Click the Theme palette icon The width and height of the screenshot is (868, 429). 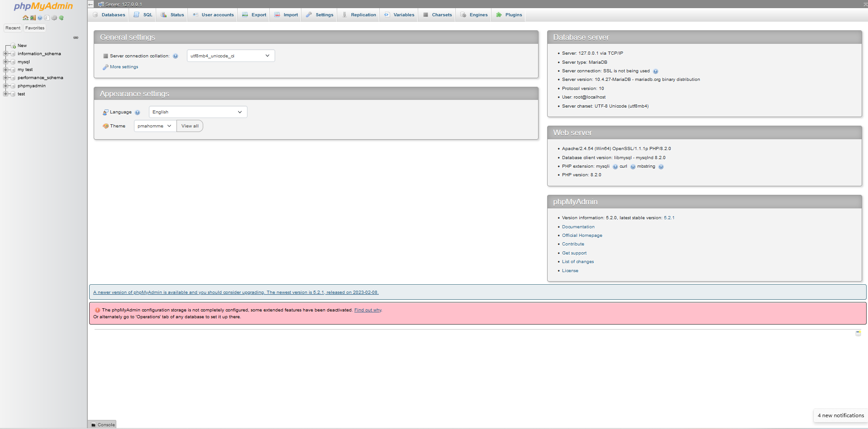[x=105, y=126]
